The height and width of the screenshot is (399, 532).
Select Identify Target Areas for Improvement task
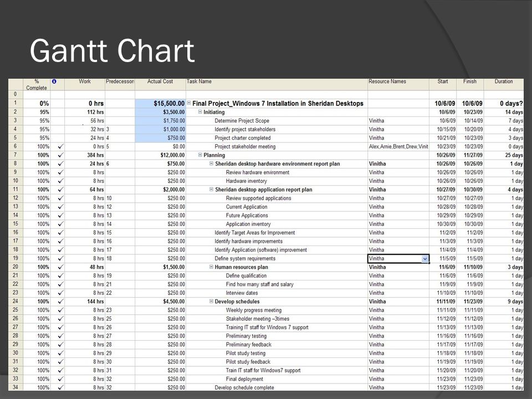(254, 233)
